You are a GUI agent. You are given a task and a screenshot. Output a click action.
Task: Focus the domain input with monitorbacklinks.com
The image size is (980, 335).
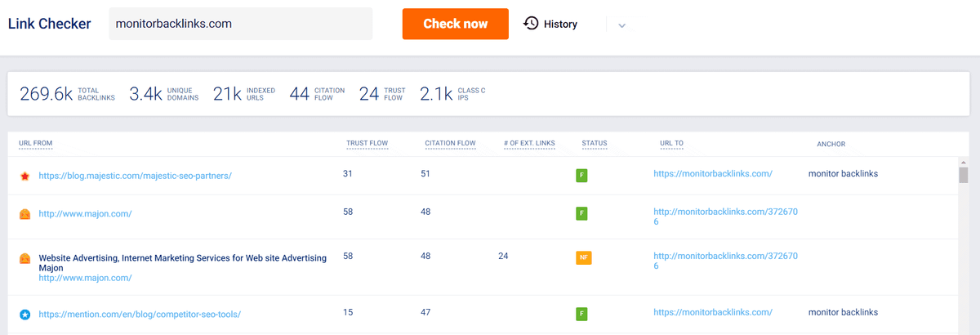pyautogui.click(x=241, y=24)
